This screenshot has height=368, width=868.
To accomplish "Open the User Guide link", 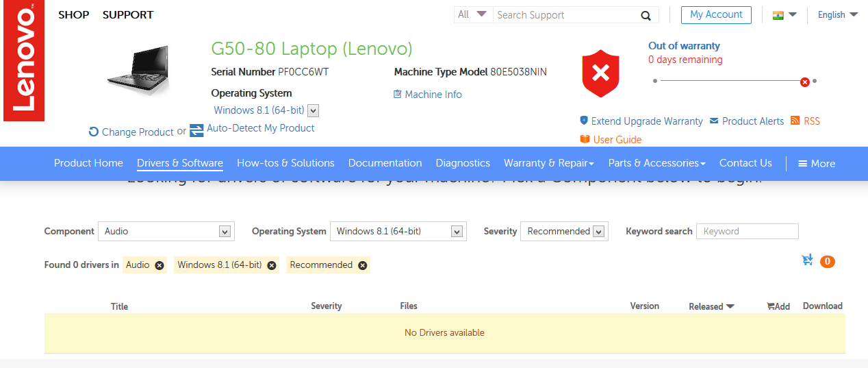I will (617, 140).
